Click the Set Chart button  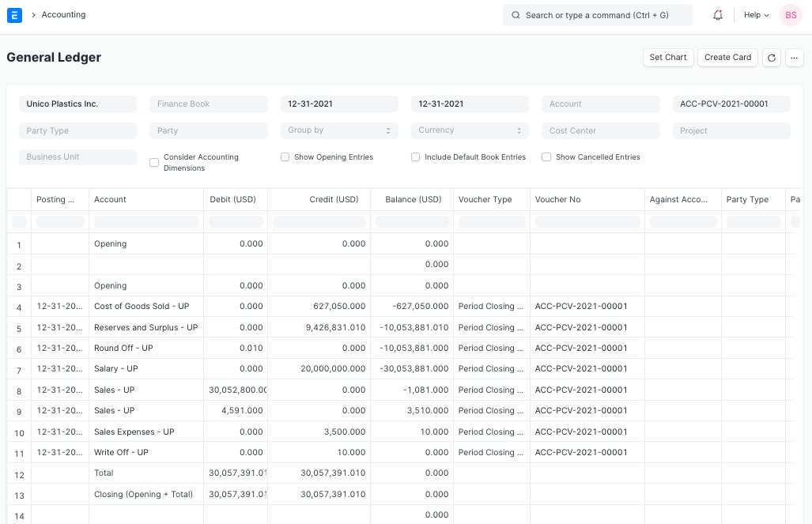[667, 57]
